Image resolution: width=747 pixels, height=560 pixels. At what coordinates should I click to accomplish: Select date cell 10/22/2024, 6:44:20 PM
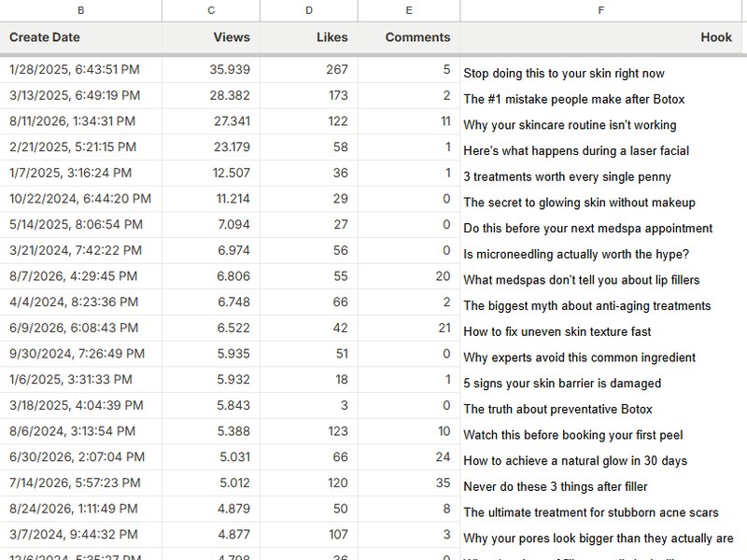pyautogui.click(x=80, y=199)
